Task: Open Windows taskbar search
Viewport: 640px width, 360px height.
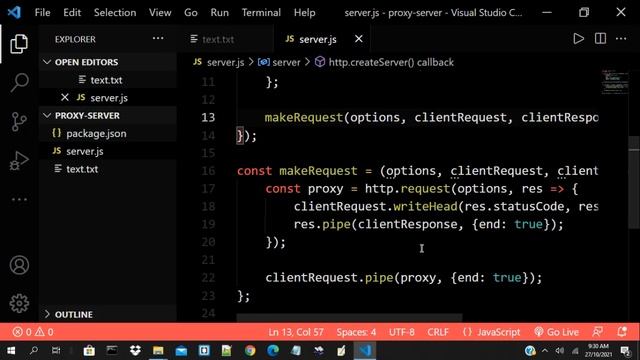Action: [x=33, y=351]
